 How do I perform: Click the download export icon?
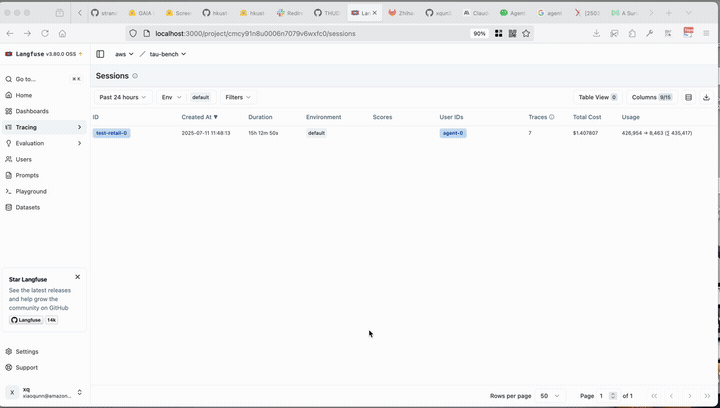point(706,97)
